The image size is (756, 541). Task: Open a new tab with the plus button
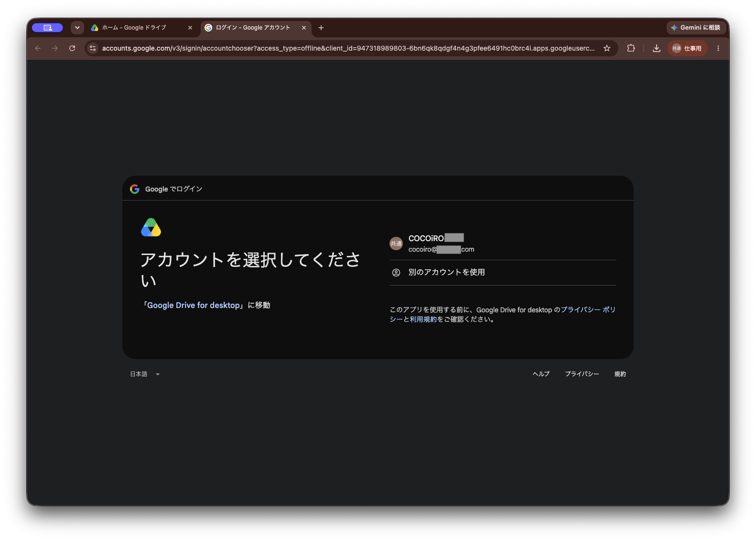321,28
